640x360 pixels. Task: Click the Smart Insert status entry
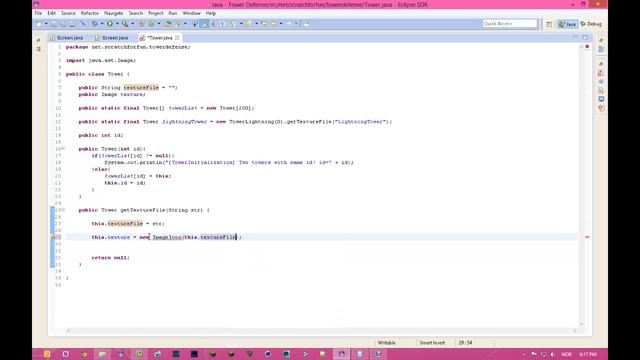point(432,343)
